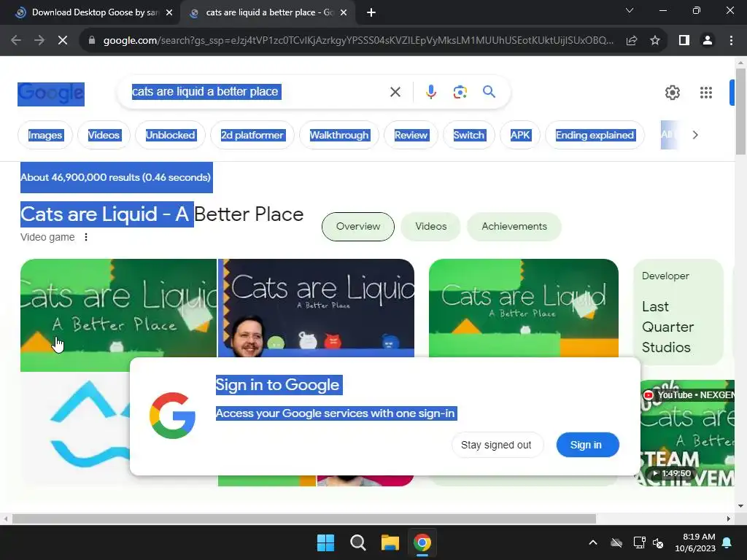This screenshot has height=560, width=747.
Task: Click the Cats are Liquid - A Better Place heading
Action: (x=162, y=214)
